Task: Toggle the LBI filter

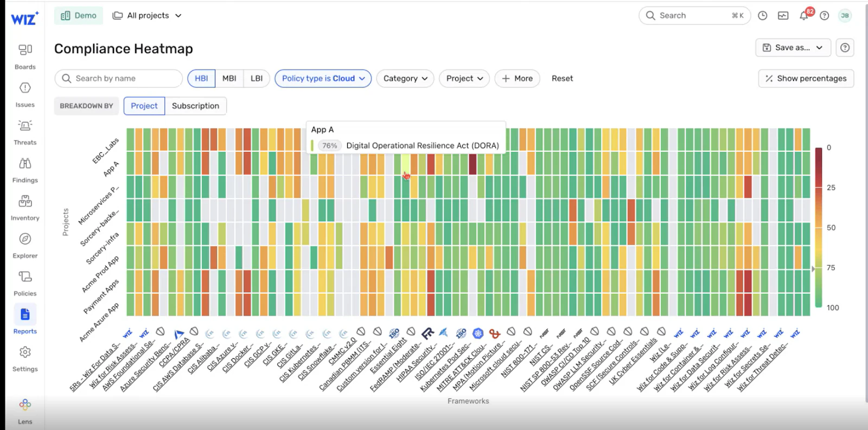Action: [257, 79]
